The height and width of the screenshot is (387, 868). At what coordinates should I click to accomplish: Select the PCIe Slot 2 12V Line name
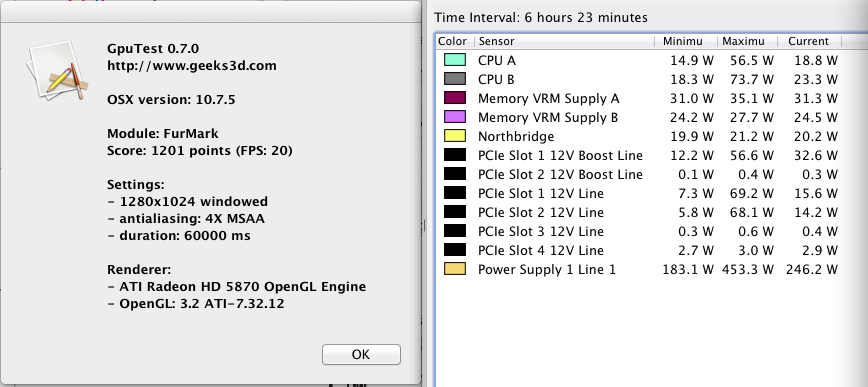541,213
